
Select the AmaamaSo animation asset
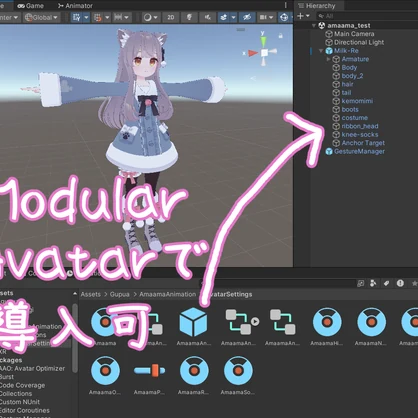(x=238, y=375)
